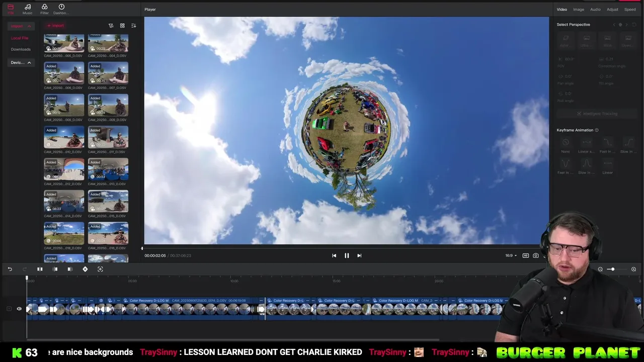644x362 pixels.
Task: Toggle the HD preview quality icon
Action: tap(526, 255)
